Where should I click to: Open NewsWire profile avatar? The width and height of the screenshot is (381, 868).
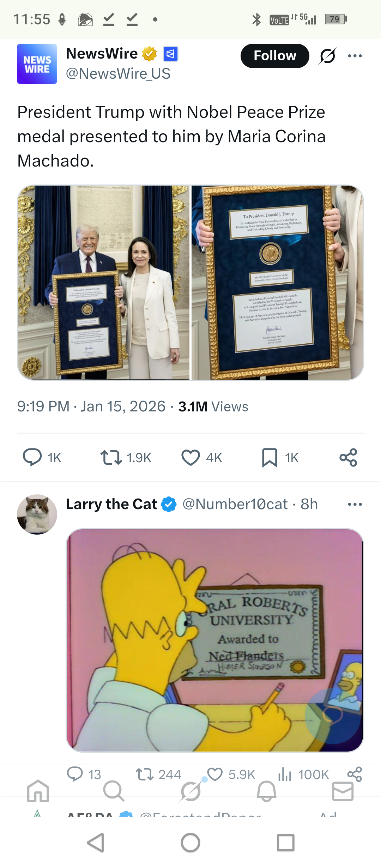point(37,64)
